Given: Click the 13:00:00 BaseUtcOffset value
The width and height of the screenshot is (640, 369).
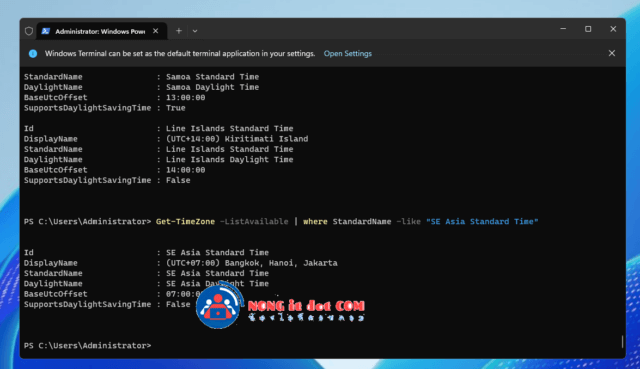Looking at the screenshot, I should pos(185,98).
